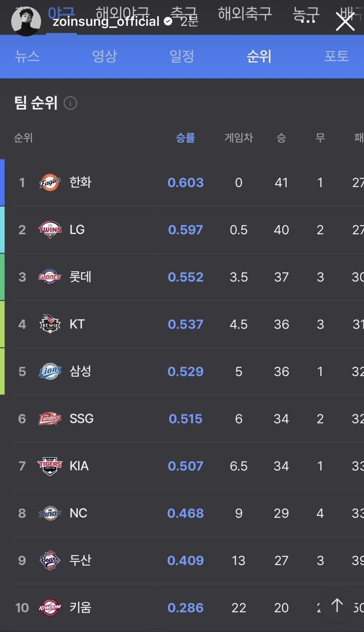Open the three-dot story options menu

coord(308,21)
